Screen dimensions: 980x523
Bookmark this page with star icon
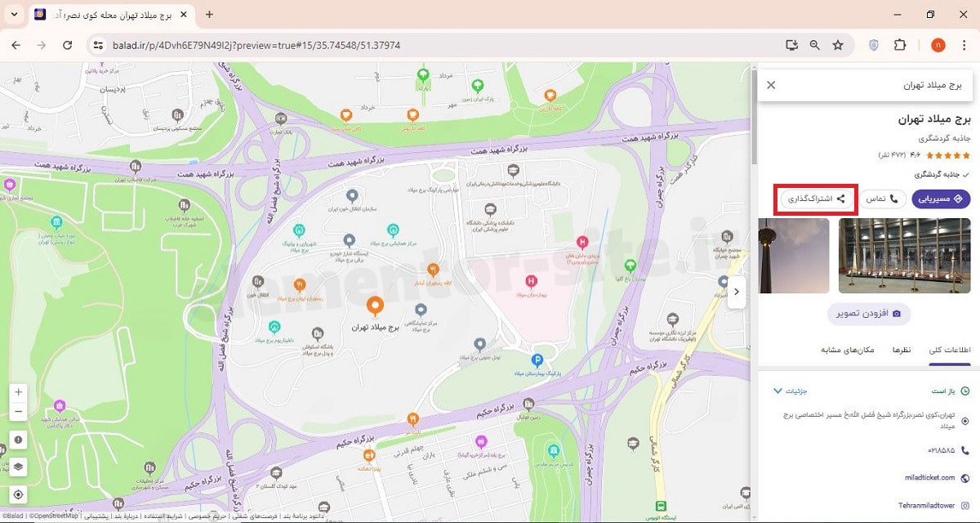[x=838, y=45]
